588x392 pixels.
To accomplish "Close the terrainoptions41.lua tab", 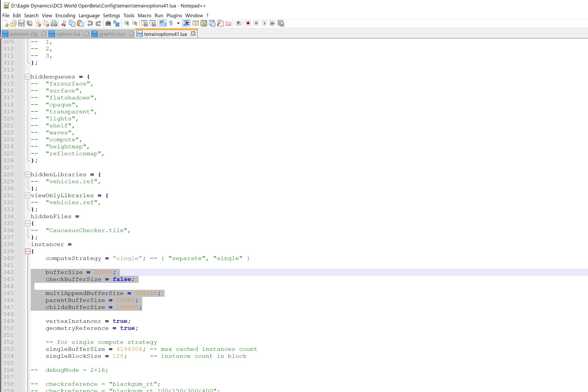I will tap(193, 33).
